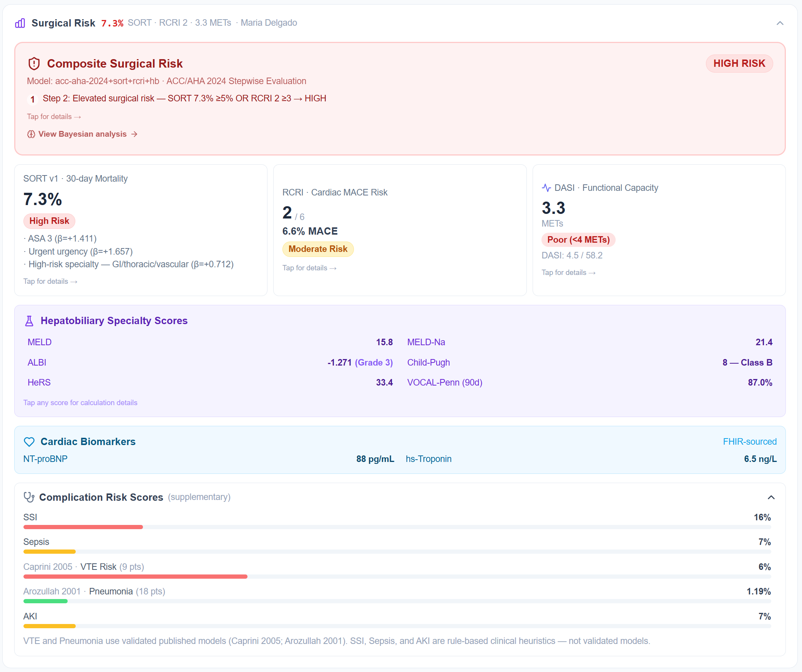The image size is (802, 672).
Task: Tap for details in Composite Surgical Risk card
Action: point(54,117)
